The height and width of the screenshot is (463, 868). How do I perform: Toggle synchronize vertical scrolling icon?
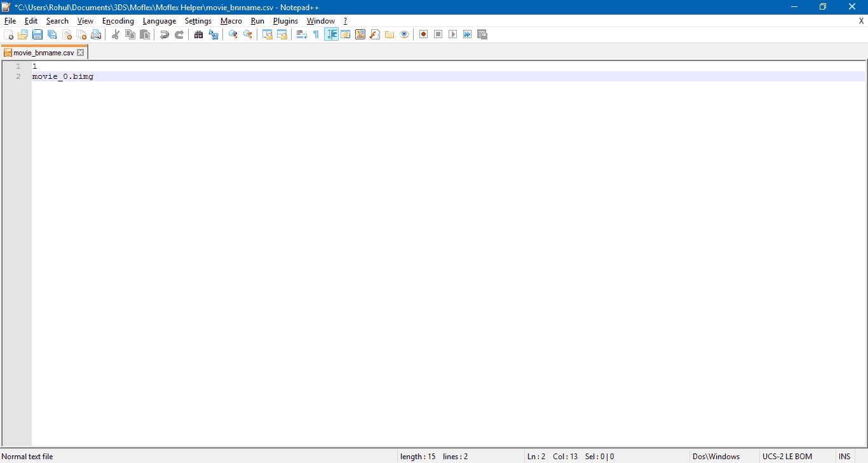click(268, 34)
